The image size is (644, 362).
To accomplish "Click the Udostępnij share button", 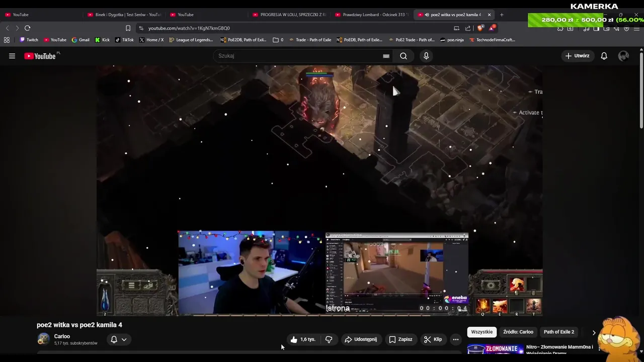I will (360, 339).
